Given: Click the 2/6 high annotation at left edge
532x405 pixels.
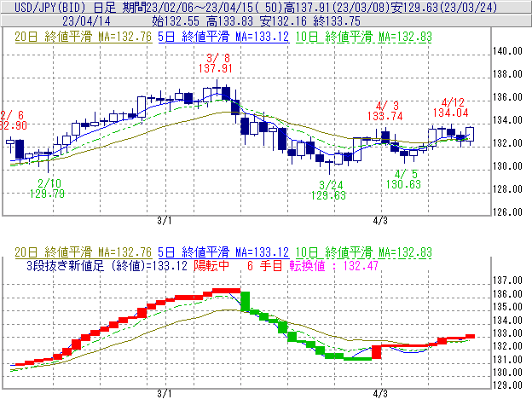Looking at the screenshot, I should point(14,120).
